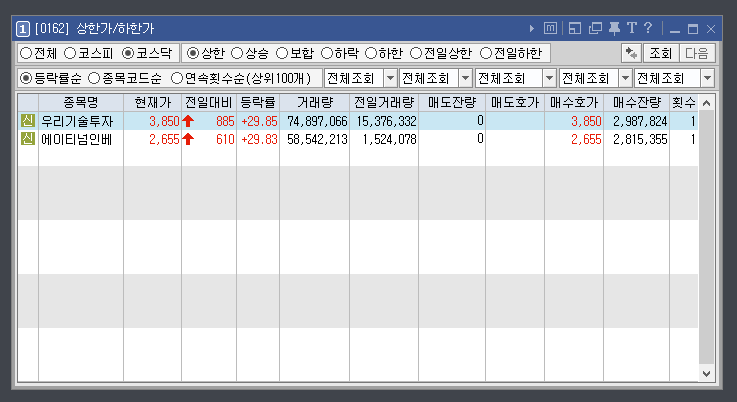The height and width of the screenshot is (402, 737).
Task: Click the 매도호가 column header
Action: pyautogui.click(x=515, y=102)
